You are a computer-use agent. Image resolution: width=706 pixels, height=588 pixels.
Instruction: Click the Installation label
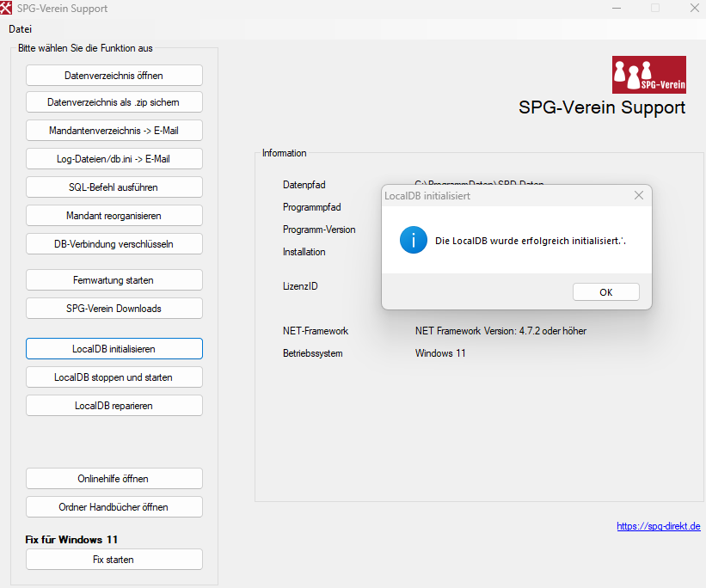tap(304, 252)
